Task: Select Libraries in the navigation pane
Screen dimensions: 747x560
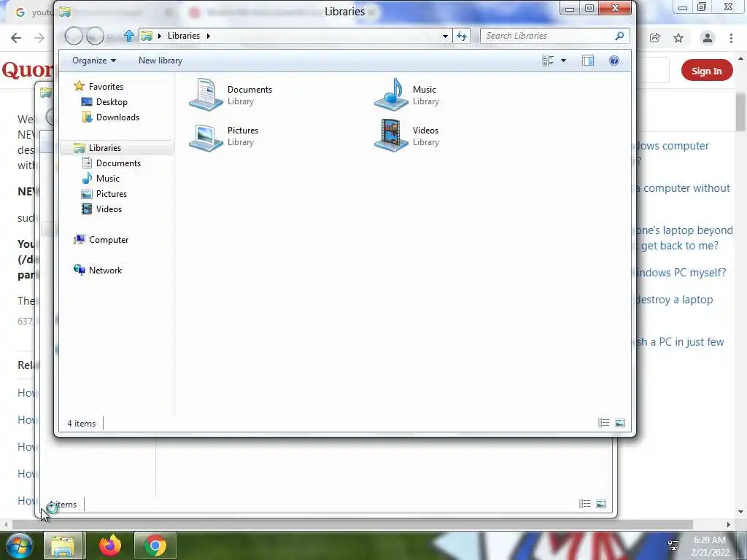Action: coord(105,148)
